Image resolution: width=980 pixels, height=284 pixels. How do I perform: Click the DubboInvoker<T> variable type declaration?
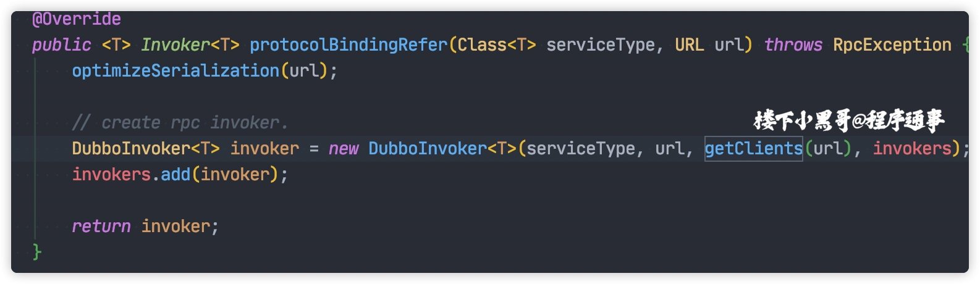tap(146, 149)
